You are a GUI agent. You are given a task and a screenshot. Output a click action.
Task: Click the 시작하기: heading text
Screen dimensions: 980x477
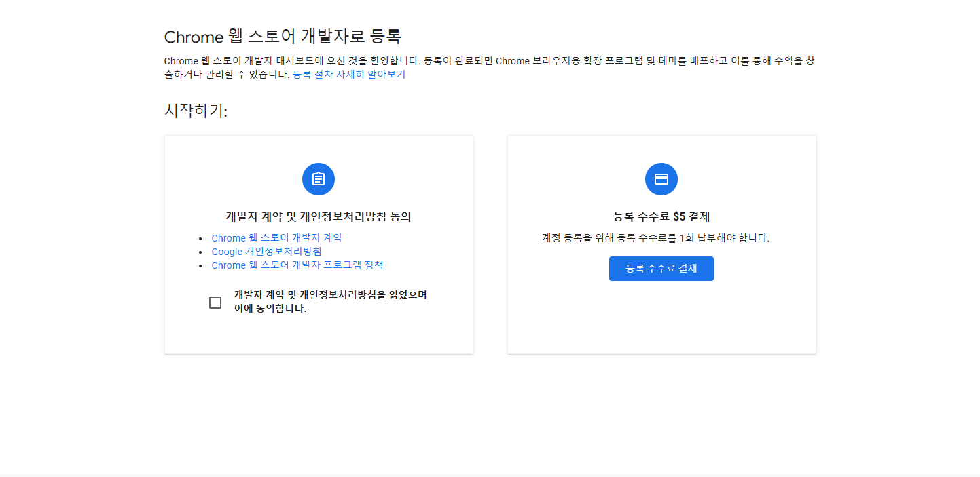(x=196, y=111)
